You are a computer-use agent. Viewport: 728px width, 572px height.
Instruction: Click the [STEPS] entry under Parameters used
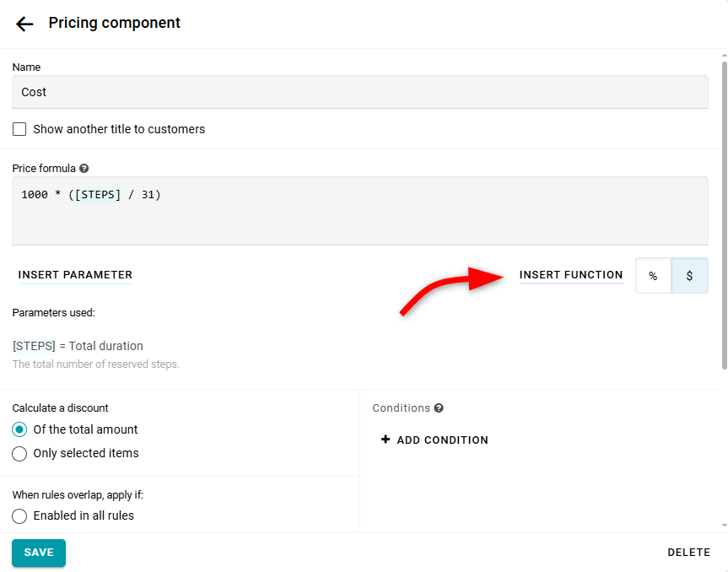34,346
